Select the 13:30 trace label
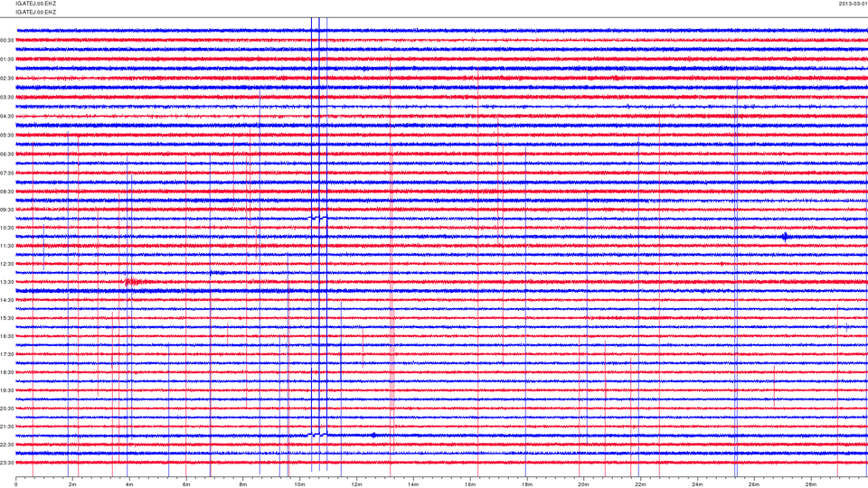Viewport: 868px width, 488px height. pyautogui.click(x=7, y=282)
